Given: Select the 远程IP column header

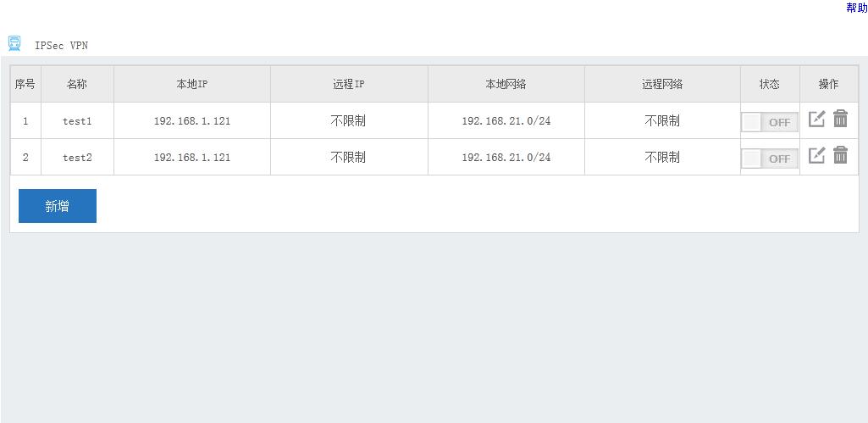Looking at the screenshot, I should point(349,84).
